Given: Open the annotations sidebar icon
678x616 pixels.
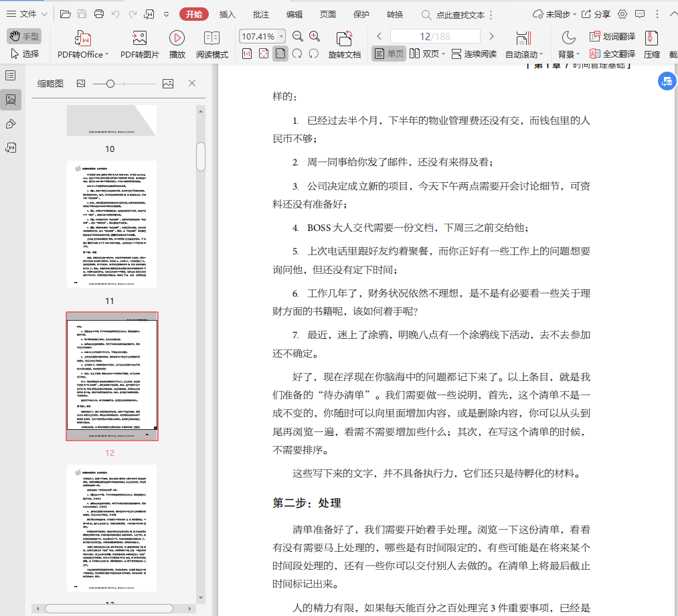Looking at the screenshot, I should (x=11, y=124).
